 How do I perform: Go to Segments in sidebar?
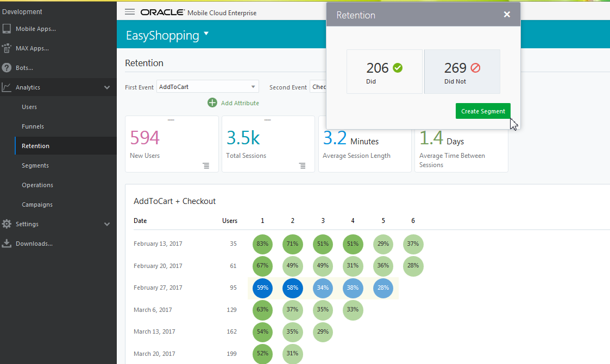click(x=35, y=165)
